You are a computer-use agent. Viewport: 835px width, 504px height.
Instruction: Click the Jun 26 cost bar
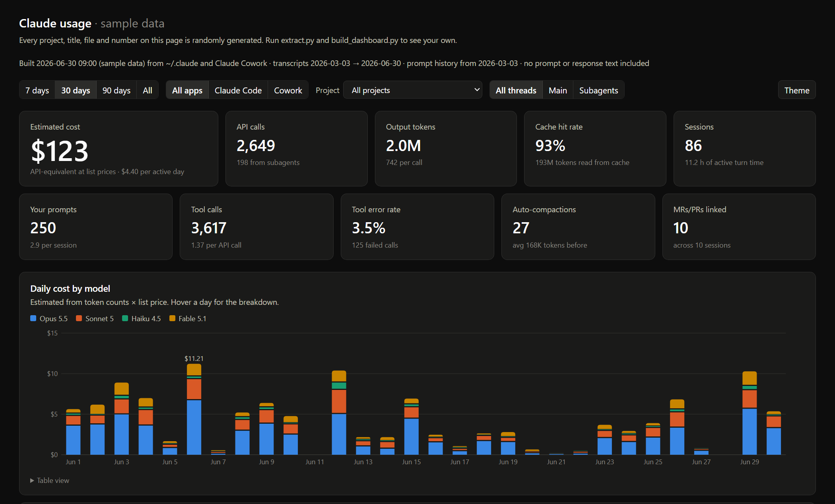(677, 427)
